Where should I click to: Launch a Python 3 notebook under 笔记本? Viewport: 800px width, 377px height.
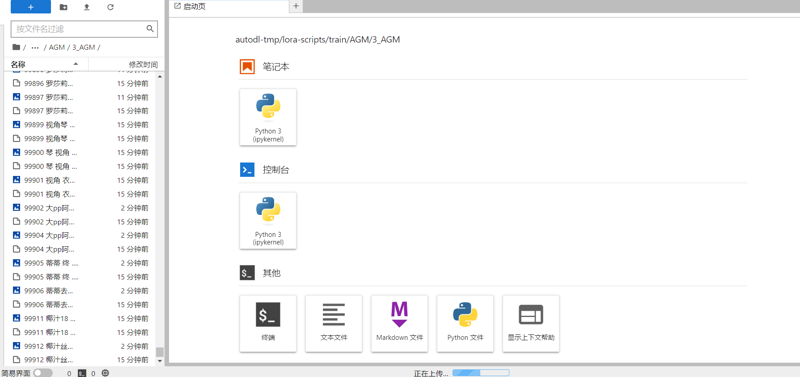coord(268,117)
